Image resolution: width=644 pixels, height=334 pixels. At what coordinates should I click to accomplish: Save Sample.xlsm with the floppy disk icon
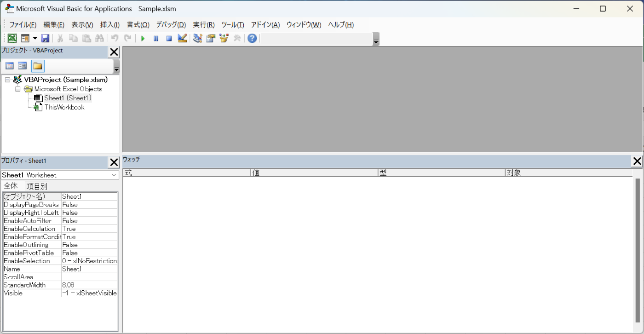point(45,39)
